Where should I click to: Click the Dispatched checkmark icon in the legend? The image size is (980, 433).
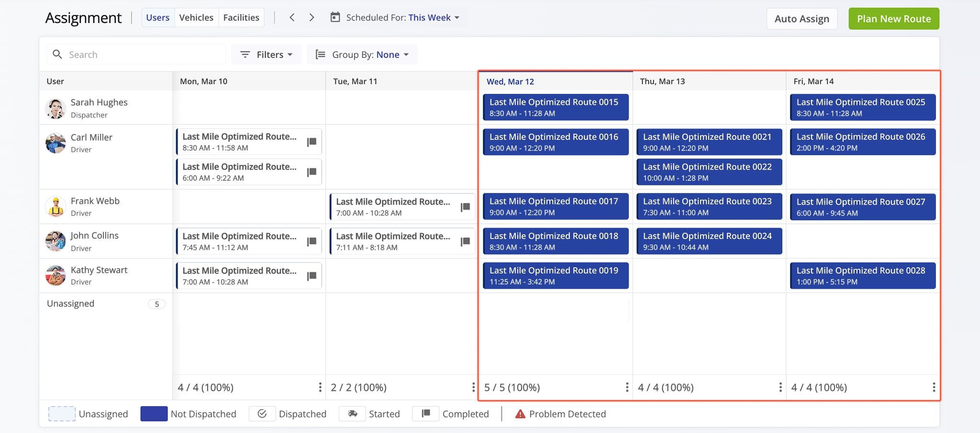pos(262,413)
